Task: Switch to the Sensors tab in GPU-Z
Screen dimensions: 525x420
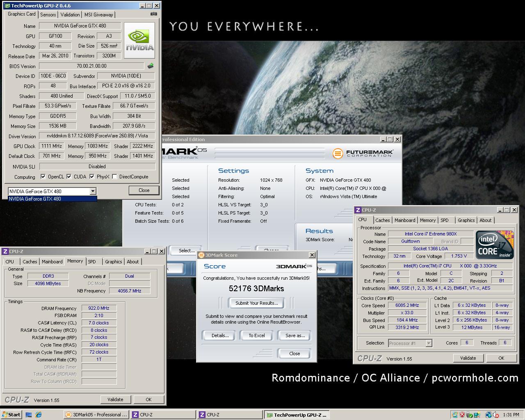Action: [48, 14]
